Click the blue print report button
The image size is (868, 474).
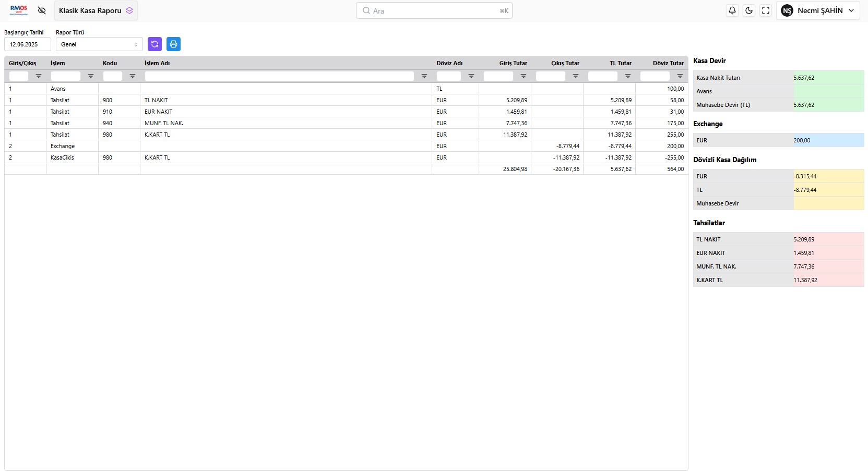click(x=173, y=44)
